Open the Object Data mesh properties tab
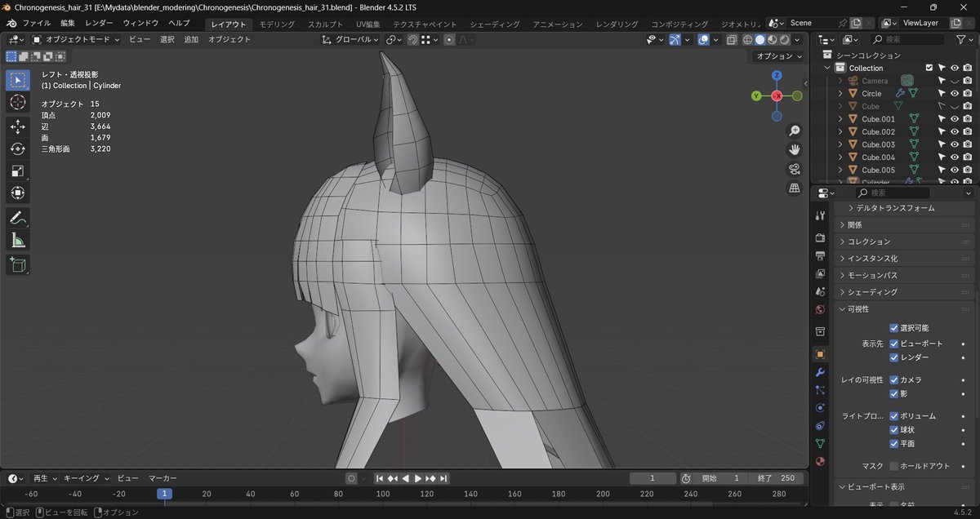 (x=820, y=444)
